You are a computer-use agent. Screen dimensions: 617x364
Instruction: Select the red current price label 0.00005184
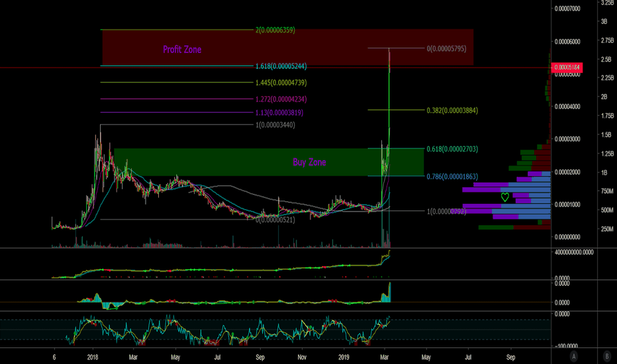[x=567, y=68]
